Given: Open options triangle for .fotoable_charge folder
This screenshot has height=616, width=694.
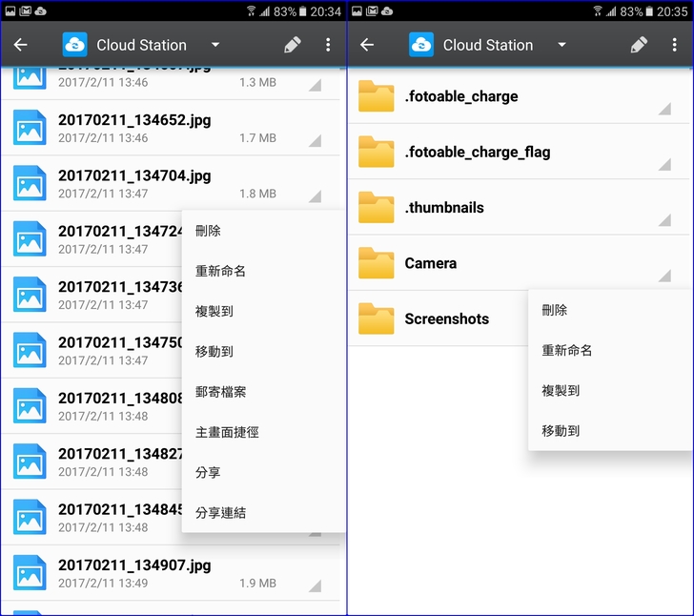Looking at the screenshot, I should tap(663, 109).
